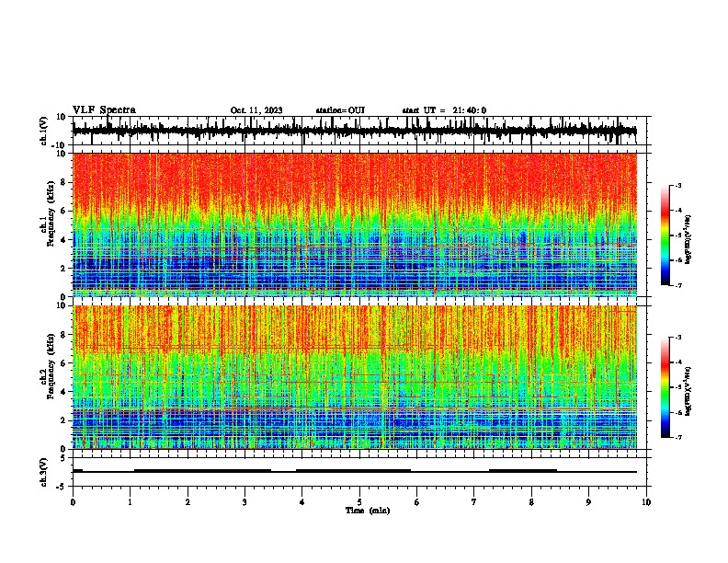728x563 pixels.
Task: Click the ch.3(V) axis label
Action: click(x=44, y=472)
